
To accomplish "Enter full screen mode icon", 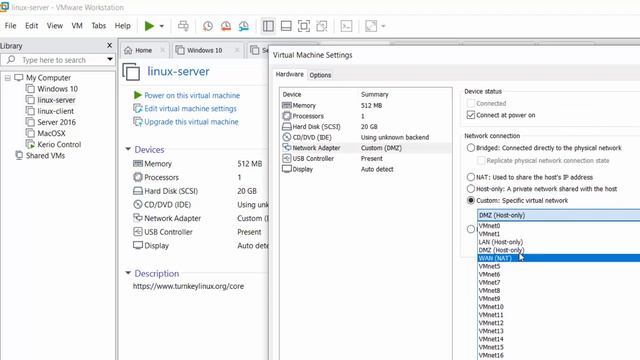I will click(x=304, y=26).
